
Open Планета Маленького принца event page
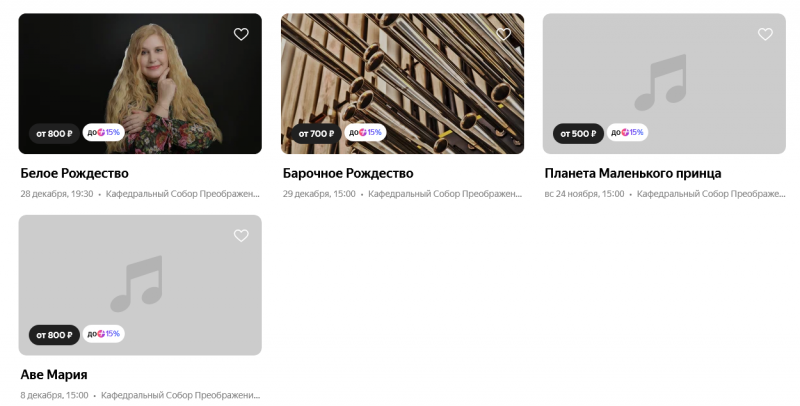(633, 173)
